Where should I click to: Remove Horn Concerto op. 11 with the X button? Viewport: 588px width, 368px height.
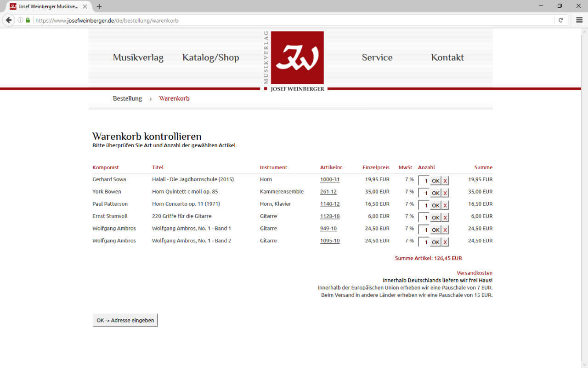click(x=445, y=205)
